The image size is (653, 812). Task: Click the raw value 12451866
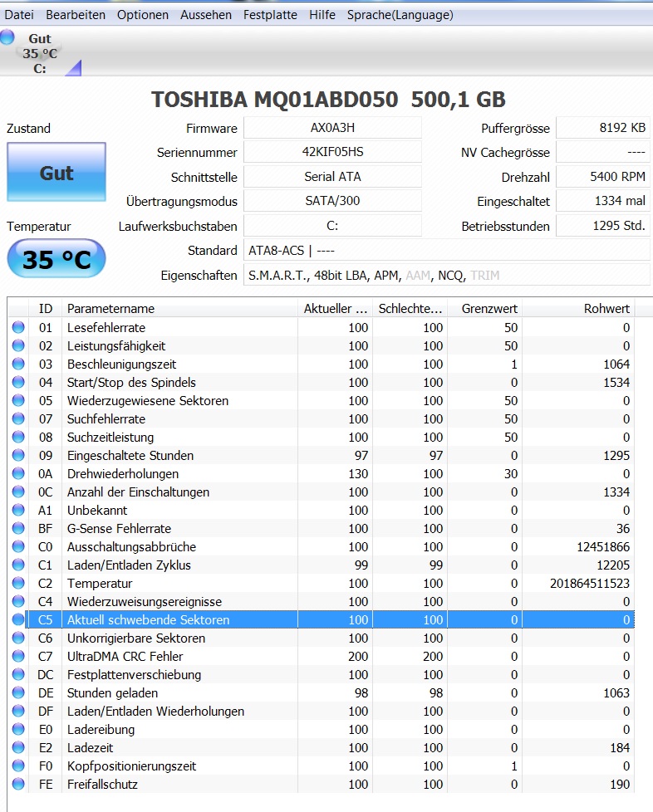click(x=603, y=547)
